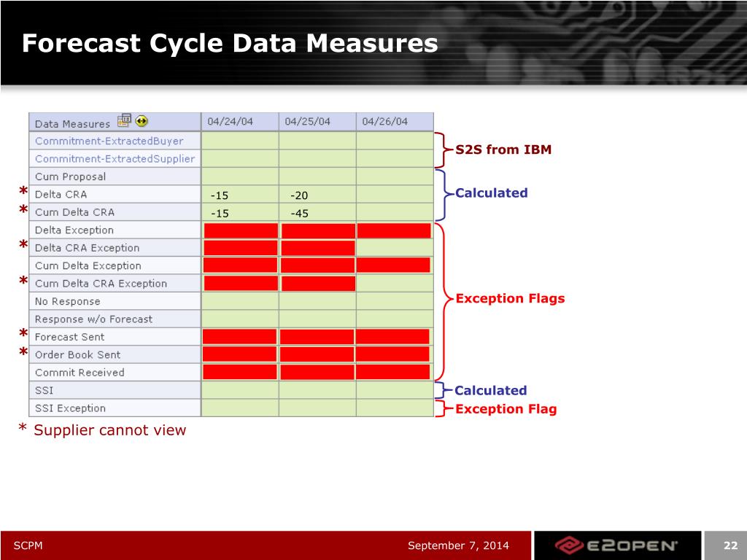747x560 pixels.
Task: Click red Order Book Sent flag for 04/24/04
Action: 239,354
